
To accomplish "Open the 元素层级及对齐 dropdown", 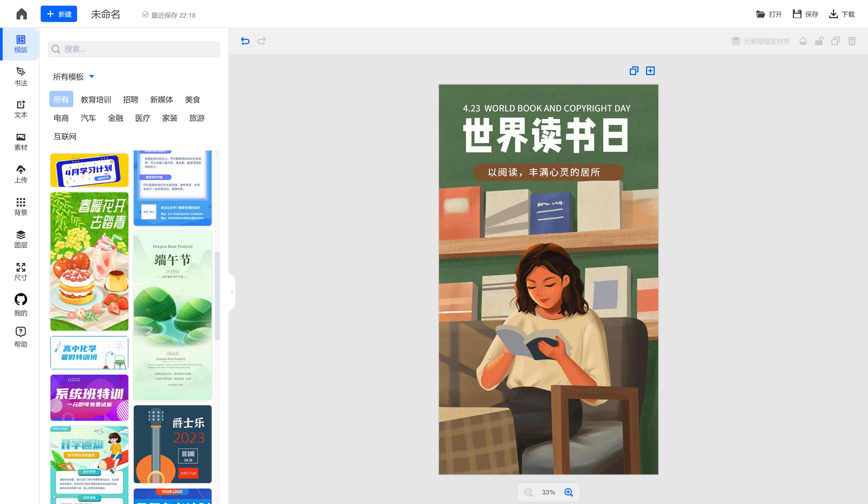I will 761,41.
